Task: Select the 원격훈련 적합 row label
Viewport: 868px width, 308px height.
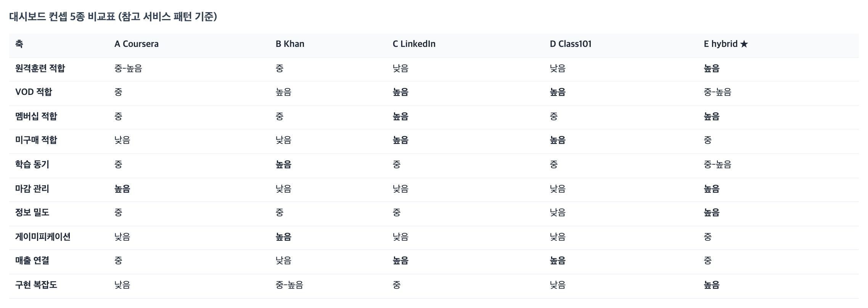Action: point(40,68)
